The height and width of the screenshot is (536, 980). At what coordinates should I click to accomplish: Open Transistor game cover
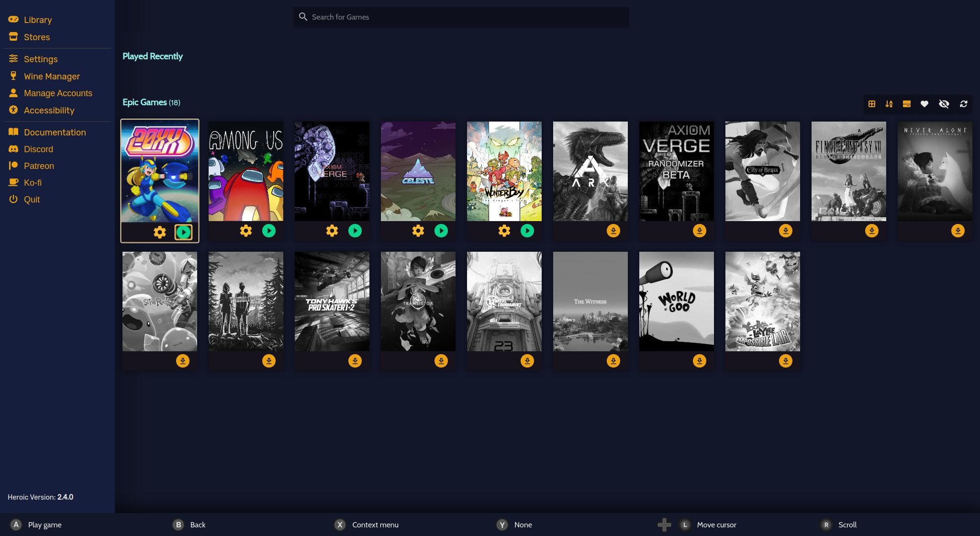[418, 301]
